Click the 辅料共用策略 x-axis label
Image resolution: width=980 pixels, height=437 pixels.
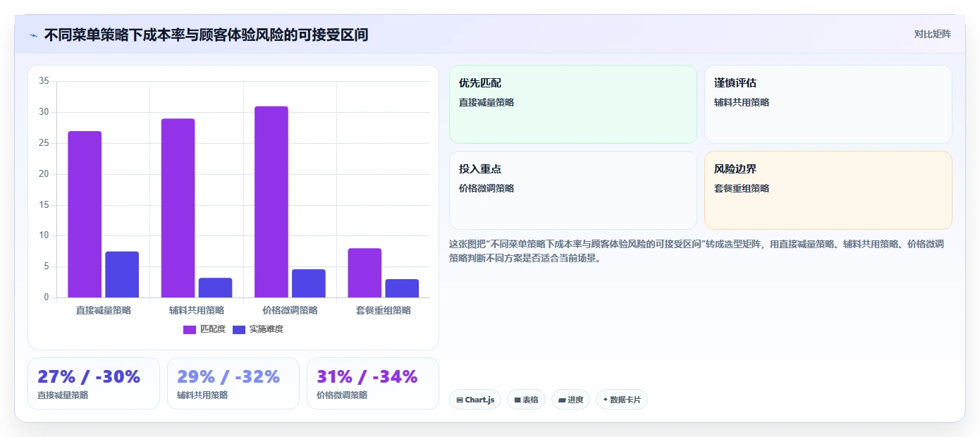point(197,310)
